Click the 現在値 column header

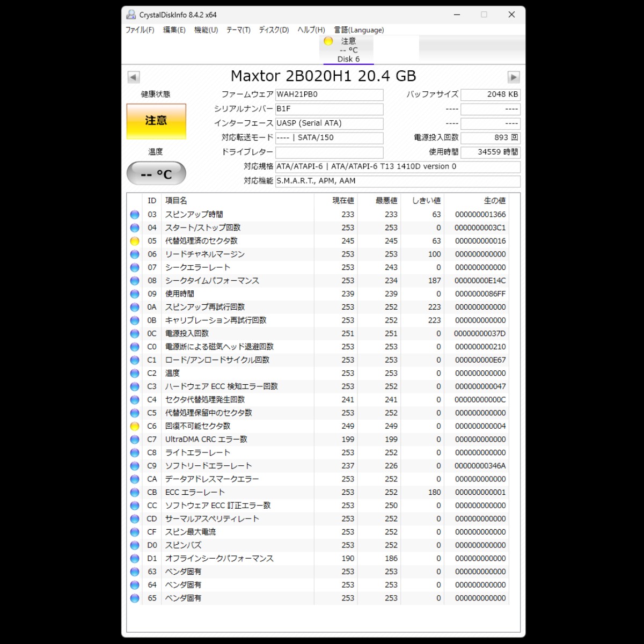pyautogui.click(x=343, y=201)
